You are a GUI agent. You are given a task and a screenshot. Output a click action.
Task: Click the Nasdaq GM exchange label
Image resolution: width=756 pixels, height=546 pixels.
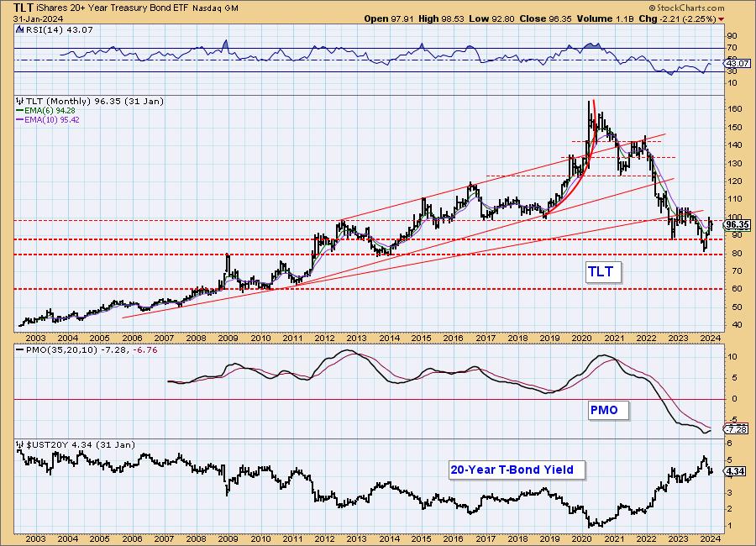pyautogui.click(x=216, y=8)
